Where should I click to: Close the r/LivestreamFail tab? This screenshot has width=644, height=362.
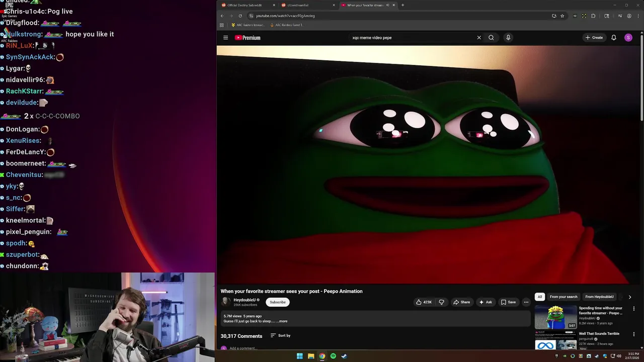click(334, 5)
